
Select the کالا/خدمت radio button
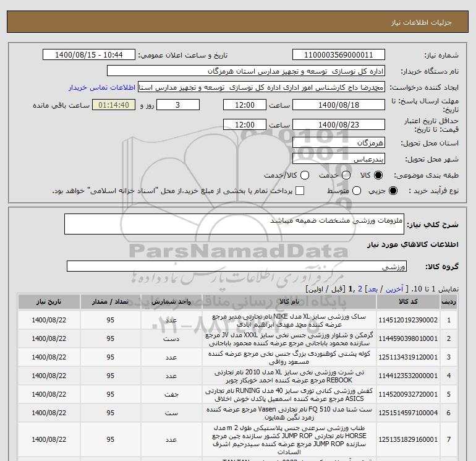pyautogui.click(x=305, y=175)
